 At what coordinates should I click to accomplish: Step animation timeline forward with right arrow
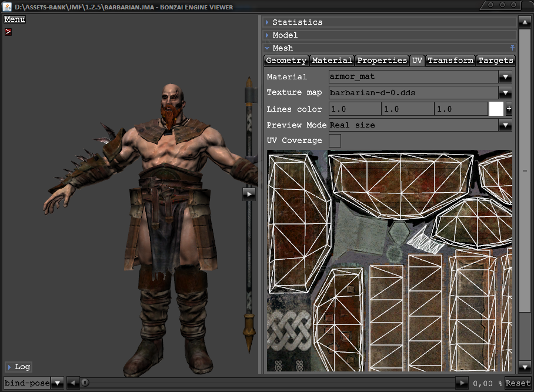pos(463,383)
